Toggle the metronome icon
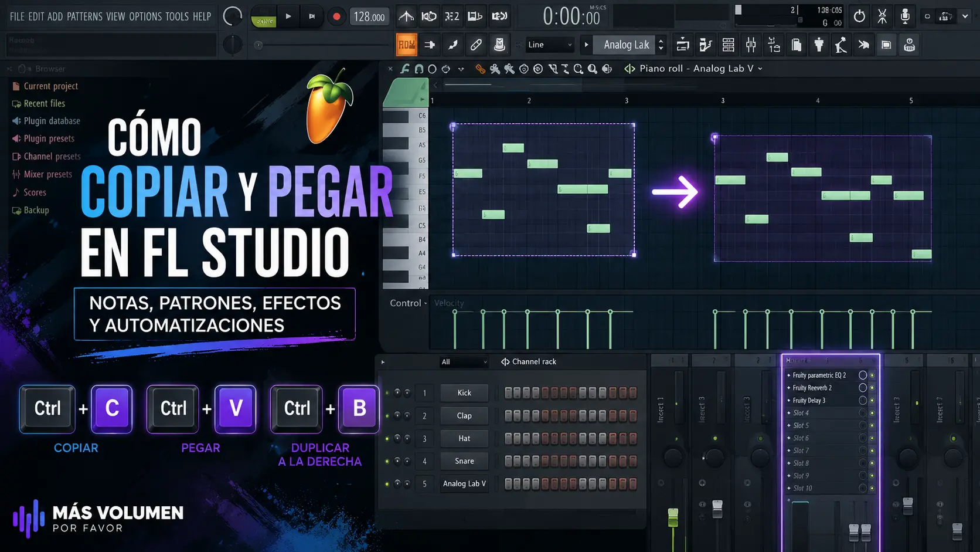Viewport: 980px width, 552px height. 406,16
